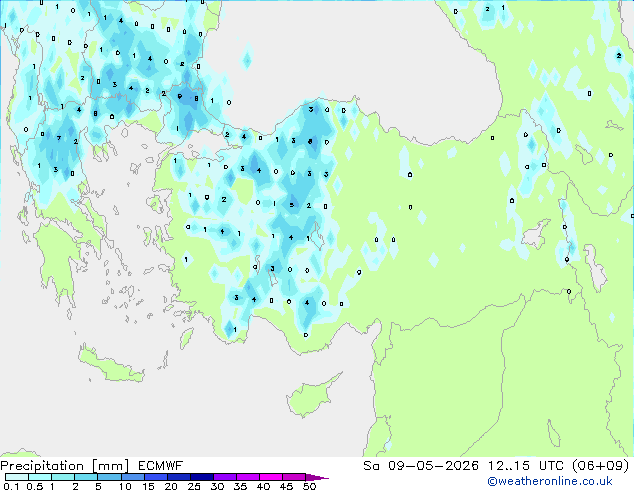Click the 10–15 mm legend color swatch
Image resolution: width=634 pixels, height=490 pixels.
(132, 477)
